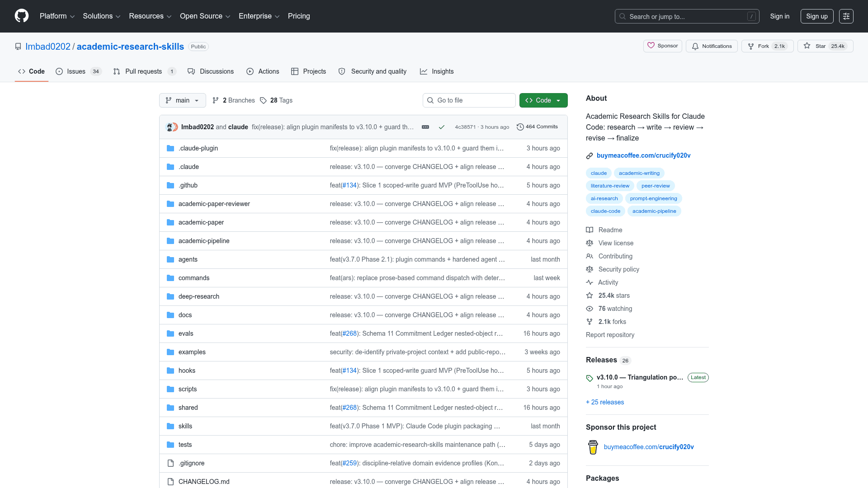
Task: Select the Code tab
Action: tap(31, 71)
